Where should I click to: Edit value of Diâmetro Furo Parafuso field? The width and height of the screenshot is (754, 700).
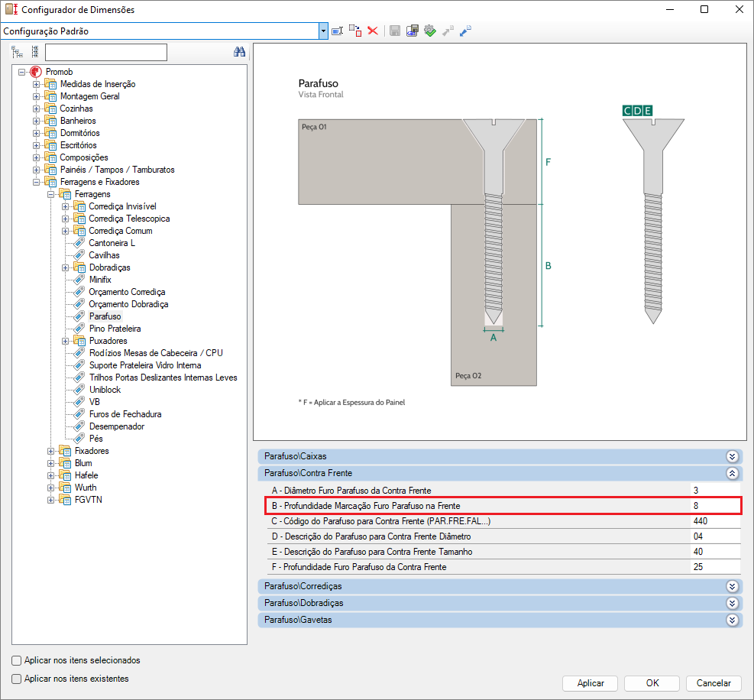[714, 490]
